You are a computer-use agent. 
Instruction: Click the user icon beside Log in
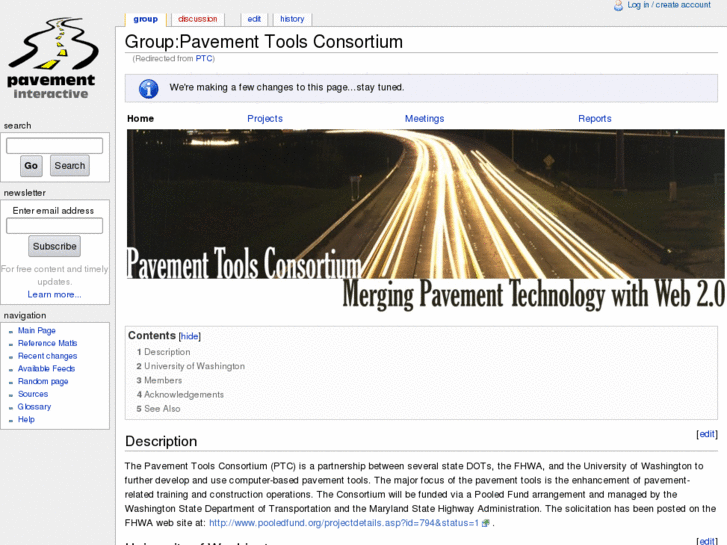pyautogui.click(x=618, y=6)
